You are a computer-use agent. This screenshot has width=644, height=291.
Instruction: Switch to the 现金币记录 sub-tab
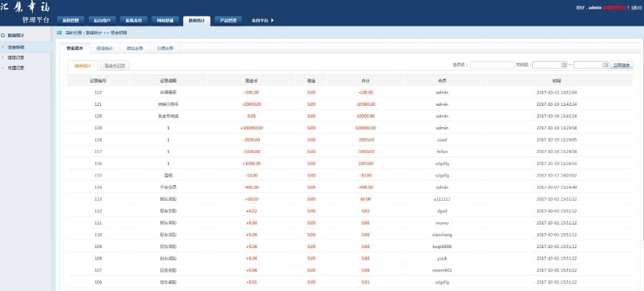[114, 66]
